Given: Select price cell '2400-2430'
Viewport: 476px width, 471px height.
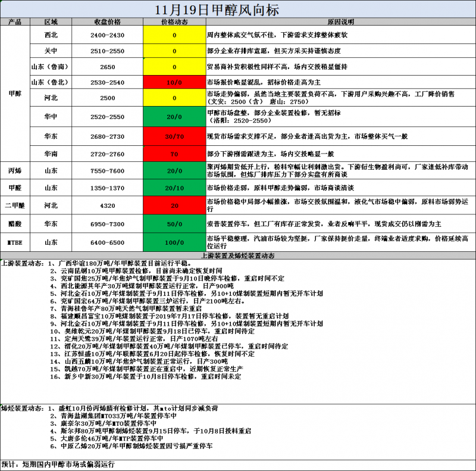Looking at the screenshot, I should 108,35.
